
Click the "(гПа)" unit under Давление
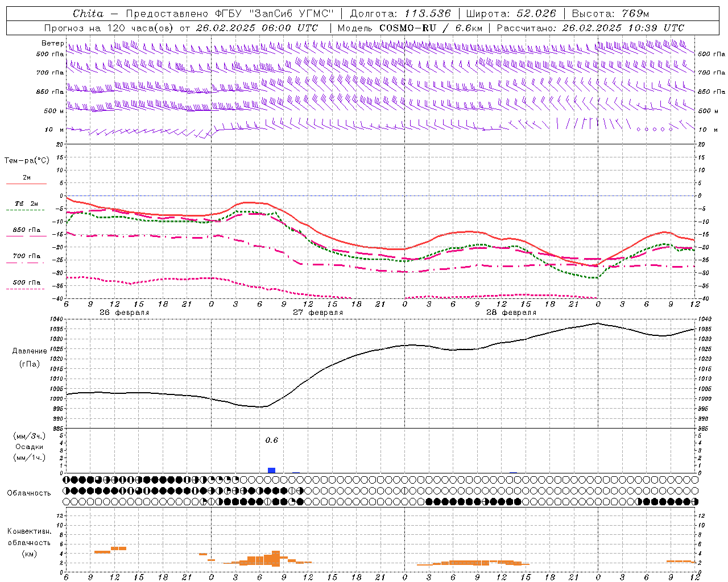coord(30,364)
